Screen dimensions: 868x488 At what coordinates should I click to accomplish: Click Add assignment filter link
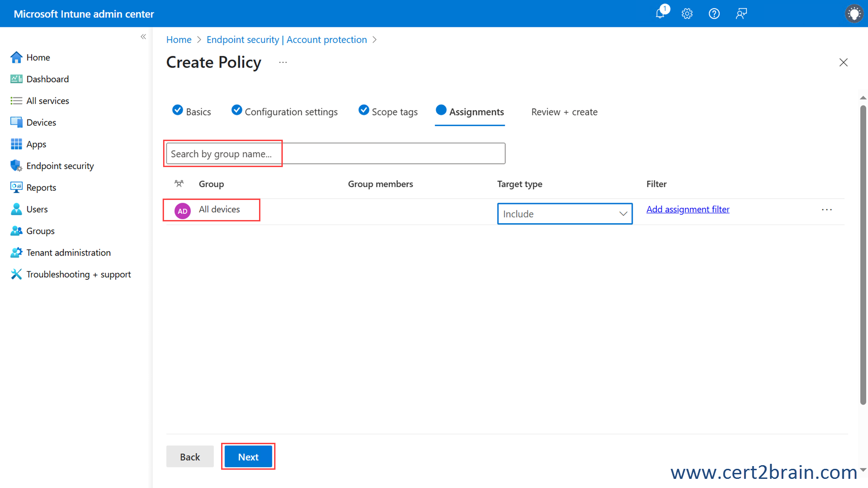pyautogui.click(x=688, y=209)
